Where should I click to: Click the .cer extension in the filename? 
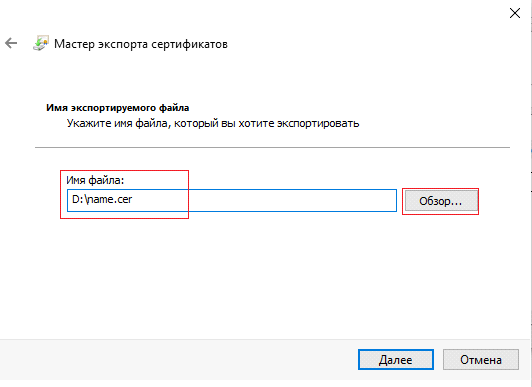[122, 200]
